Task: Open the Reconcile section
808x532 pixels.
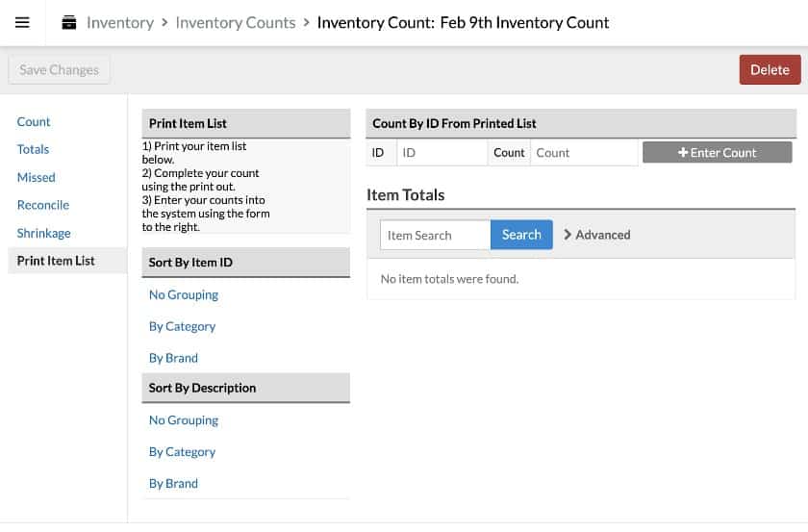Action: (x=43, y=205)
